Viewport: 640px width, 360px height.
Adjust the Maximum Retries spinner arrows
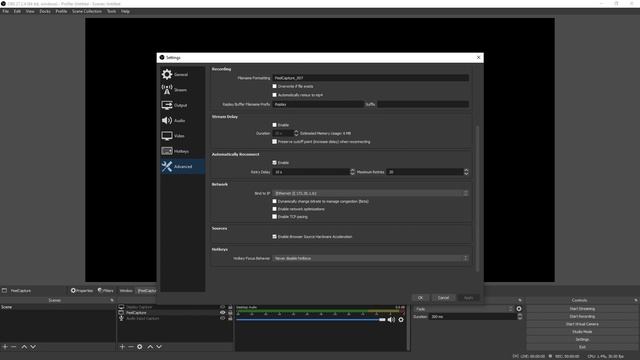coord(466,172)
